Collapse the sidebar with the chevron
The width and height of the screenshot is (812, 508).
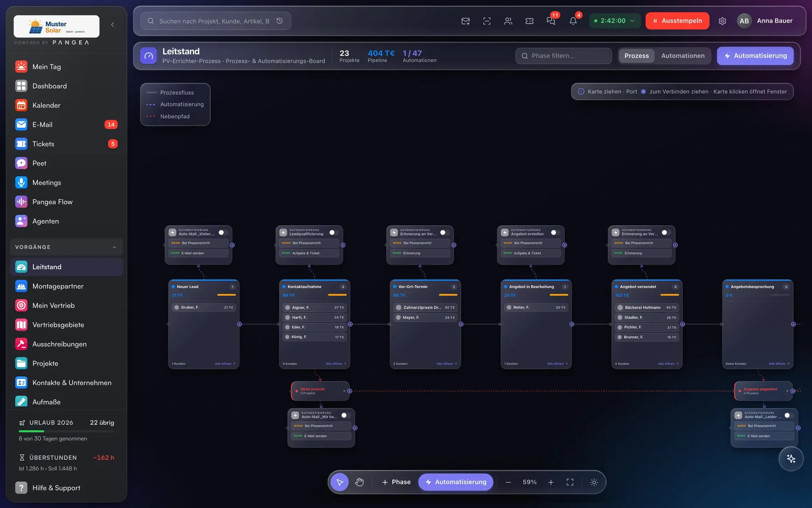click(x=112, y=25)
